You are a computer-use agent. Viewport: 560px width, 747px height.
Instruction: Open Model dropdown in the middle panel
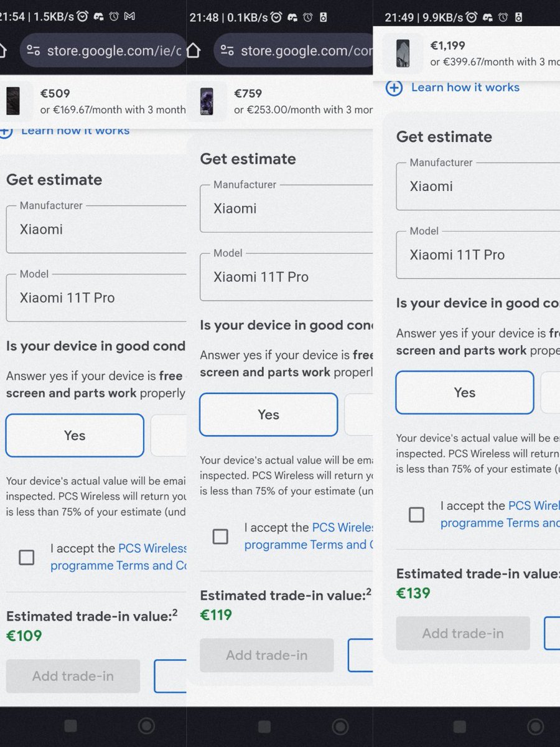tap(286, 277)
